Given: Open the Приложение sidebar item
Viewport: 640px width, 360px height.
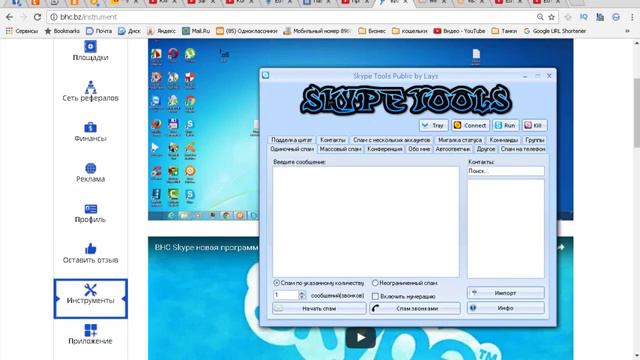Looking at the screenshot, I should 90,334.
